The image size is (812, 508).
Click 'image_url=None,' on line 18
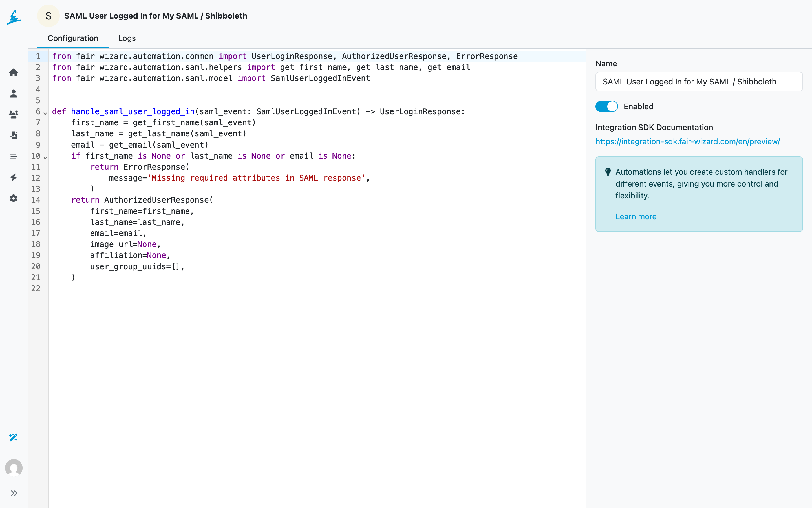tap(125, 244)
